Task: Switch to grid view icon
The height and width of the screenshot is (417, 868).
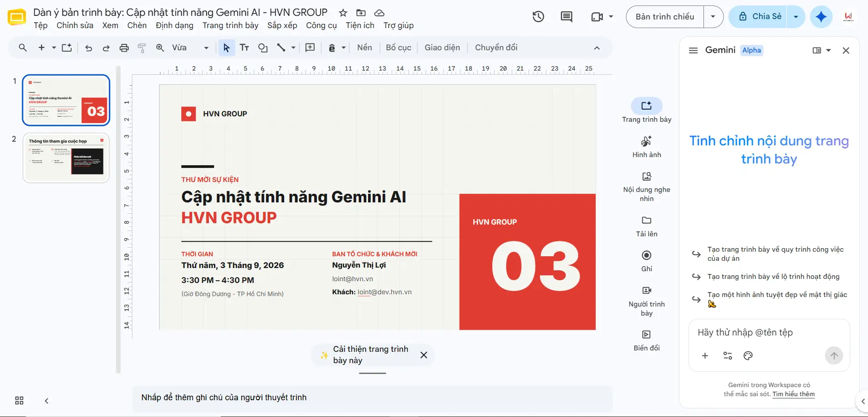Action: (x=19, y=400)
